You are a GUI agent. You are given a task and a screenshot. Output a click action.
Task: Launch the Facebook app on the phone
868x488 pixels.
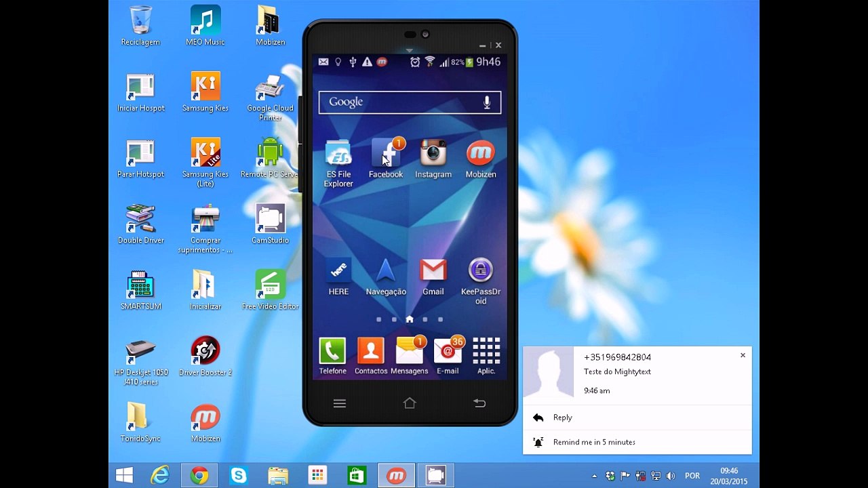[x=386, y=159]
